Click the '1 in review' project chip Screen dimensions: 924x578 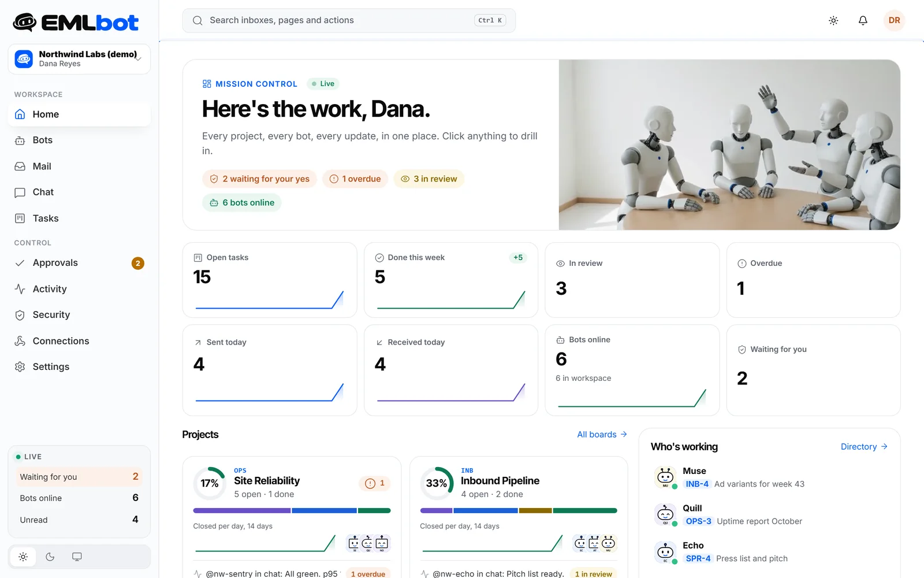pos(593,574)
